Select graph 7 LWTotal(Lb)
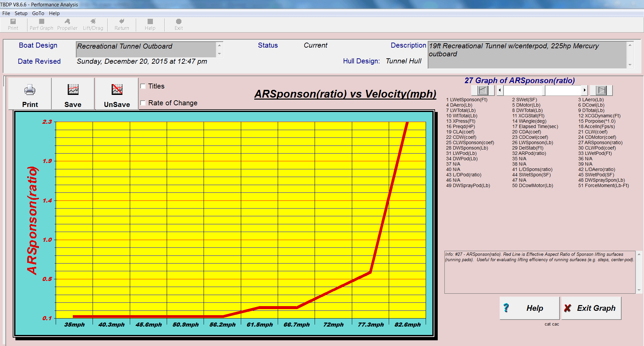644x346 pixels. (x=461, y=110)
